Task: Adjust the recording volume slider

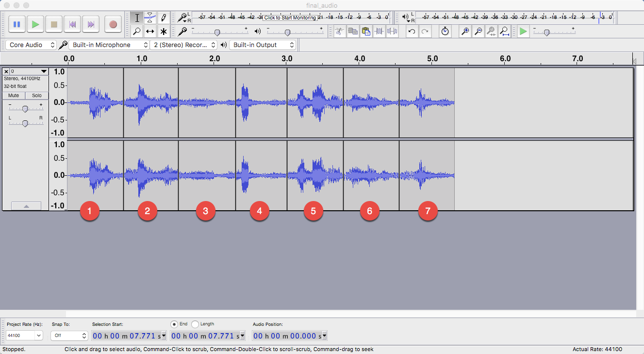Action: (217, 33)
